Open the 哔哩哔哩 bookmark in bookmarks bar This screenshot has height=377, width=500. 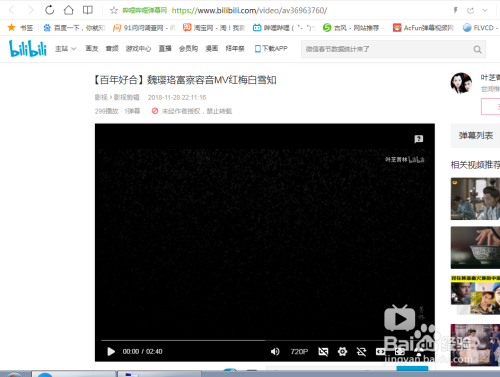click(x=284, y=28)
